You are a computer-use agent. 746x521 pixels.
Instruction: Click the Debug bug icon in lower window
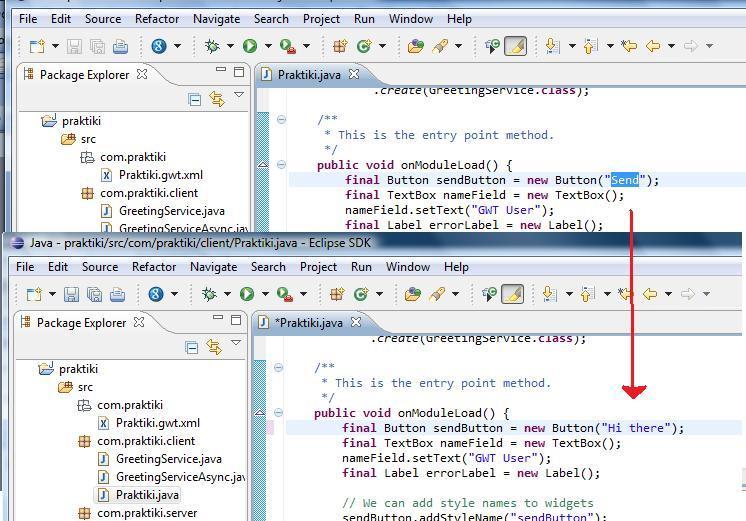[209, 294]
